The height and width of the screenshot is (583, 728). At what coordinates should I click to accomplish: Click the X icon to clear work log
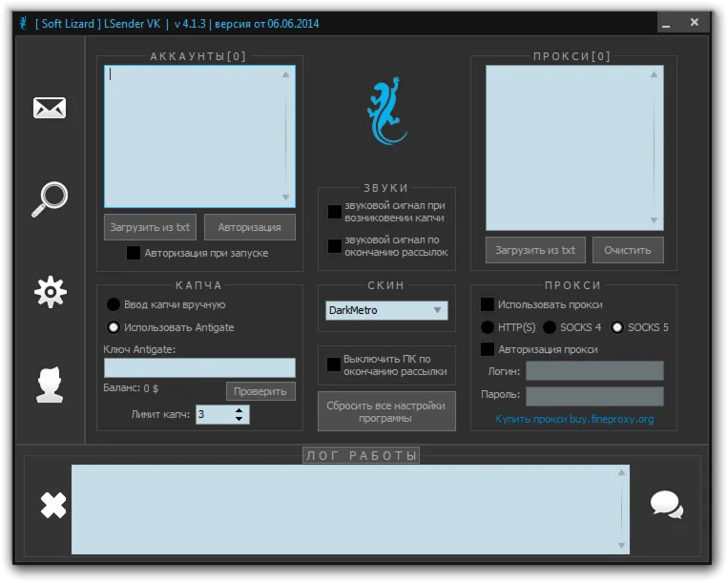point(53,505)
